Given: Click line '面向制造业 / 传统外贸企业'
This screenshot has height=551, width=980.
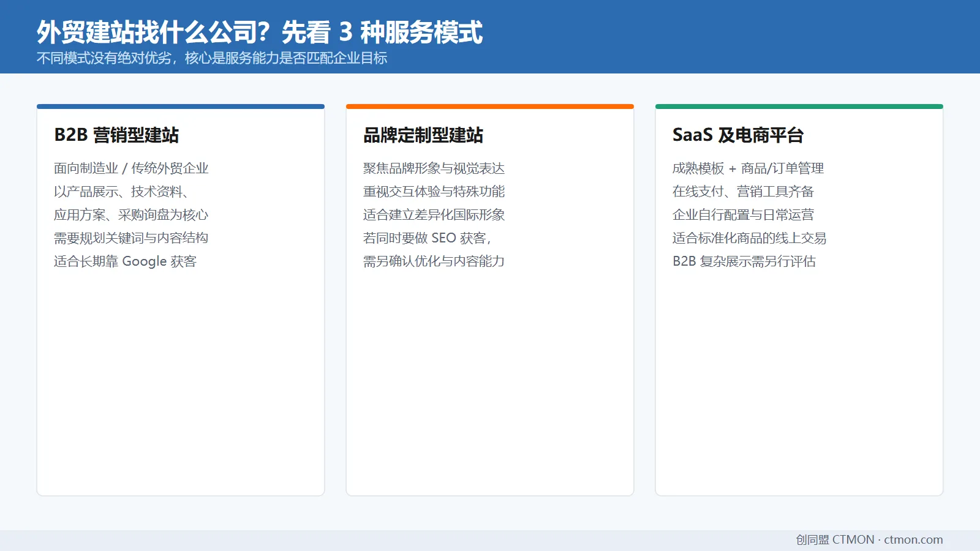Looking at the screenshot, I should [131, 168].
